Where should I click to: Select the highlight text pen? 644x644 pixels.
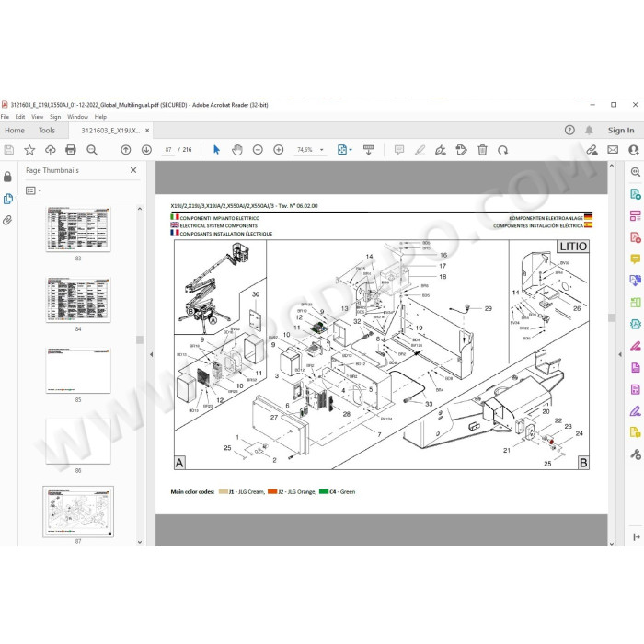pyautogui.click(x=420, y=150)
